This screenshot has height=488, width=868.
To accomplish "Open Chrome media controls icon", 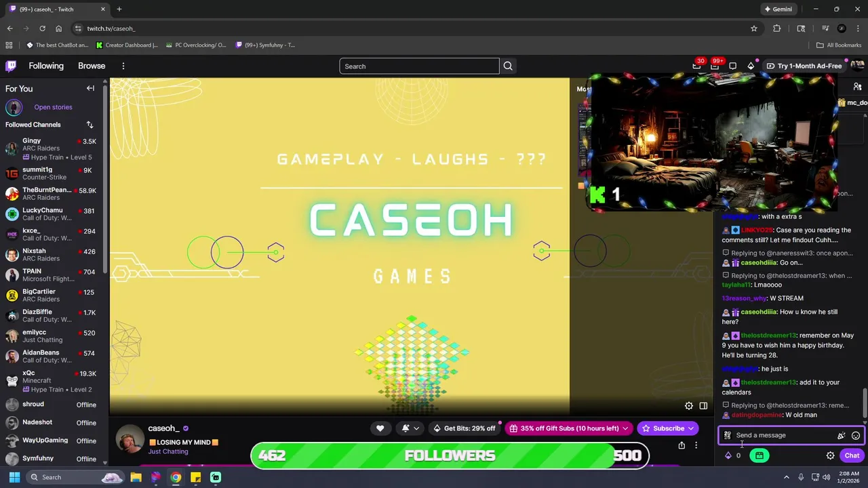I will (825, 28).
